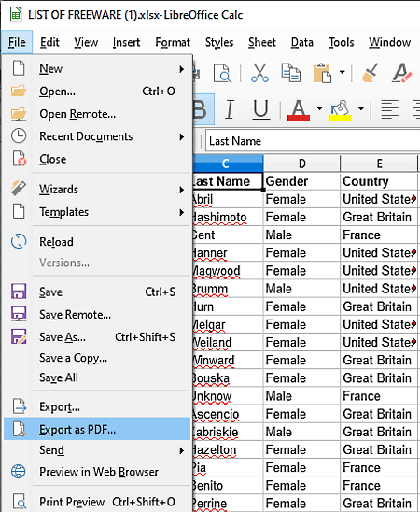The width and height of the screenshot is (420, 512).
Task: Click the Clear Direct Formatting icon
Action: [402, 73]
